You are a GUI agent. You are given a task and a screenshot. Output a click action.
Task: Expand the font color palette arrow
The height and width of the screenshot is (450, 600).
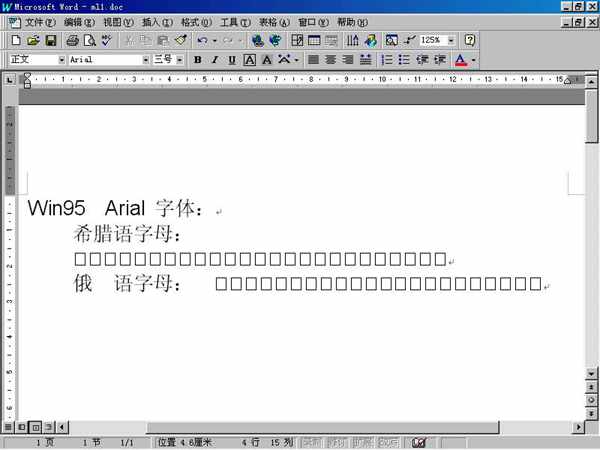point(473,60)
